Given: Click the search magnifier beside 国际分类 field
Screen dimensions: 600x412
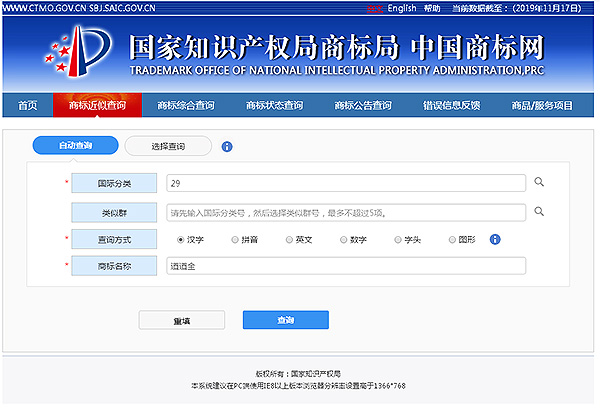Looking at the screenshot, I should point(539,182).
